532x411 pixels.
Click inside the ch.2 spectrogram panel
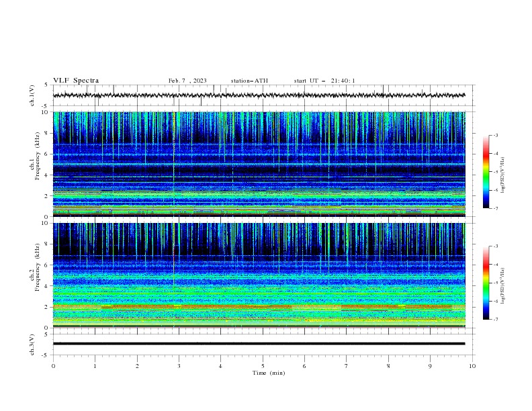[259, 275]
